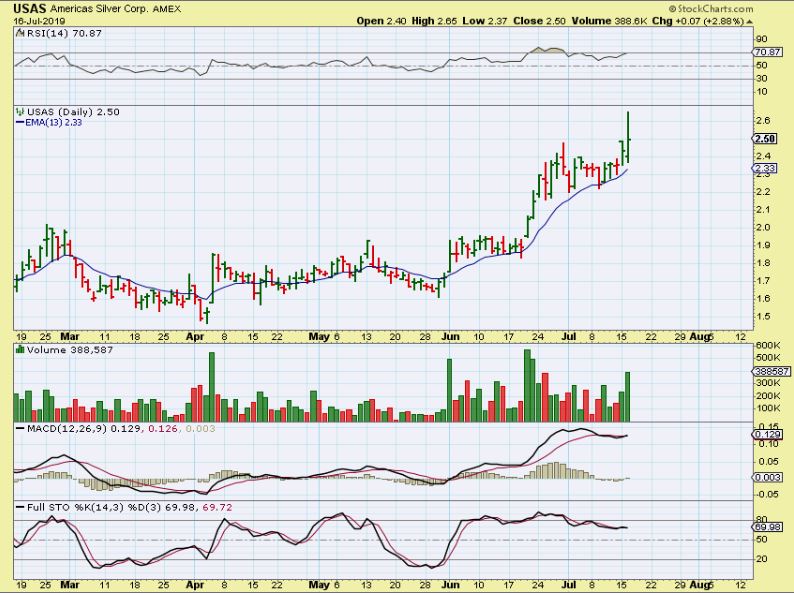This screenshot has width=794, height=595.
Task: Click the Americas Silver Corp. company name
Action: coord(99,9)
